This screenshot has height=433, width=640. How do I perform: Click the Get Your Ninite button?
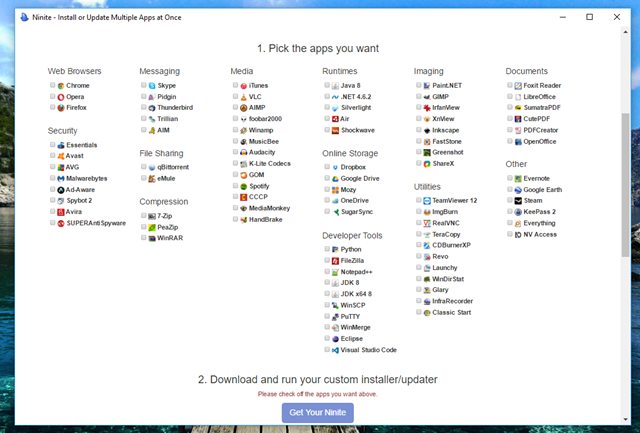point(318,413)
